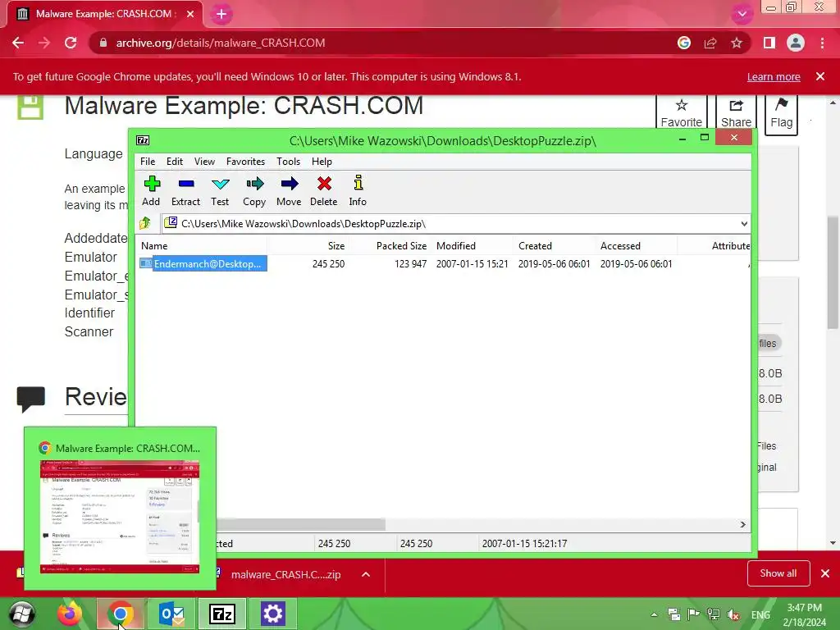Sort by the Modified column header

click(472, 246)
